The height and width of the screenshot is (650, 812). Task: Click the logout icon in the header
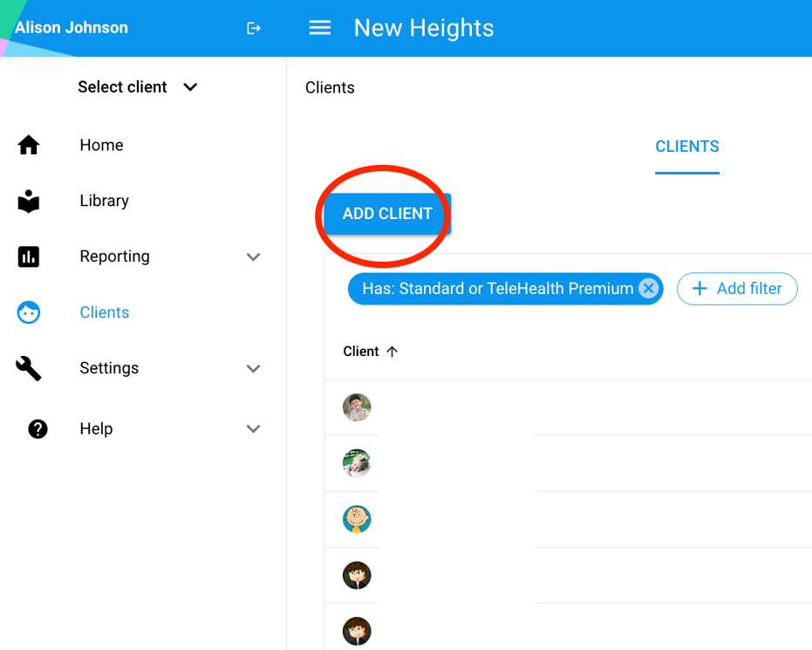pyautogui.click(x=253, y=27)
